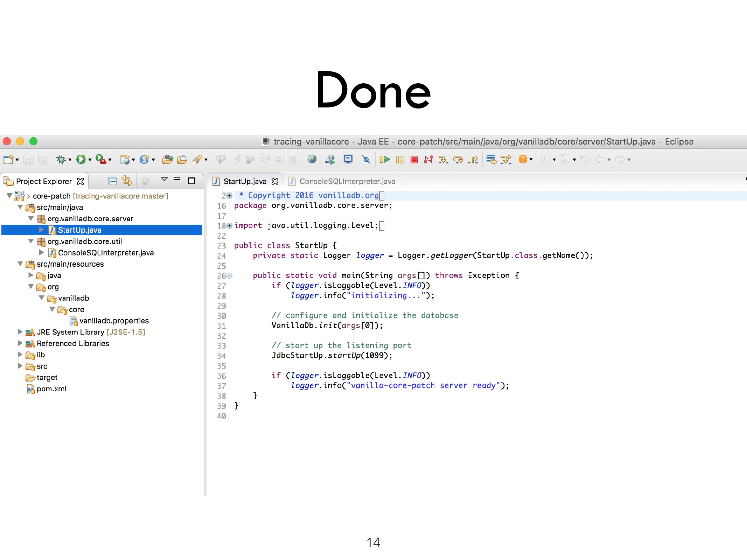This screenshot has height=560, width=747.
Task: Collapse the org.vanilladb.core.server package
Action: point(31,218)
